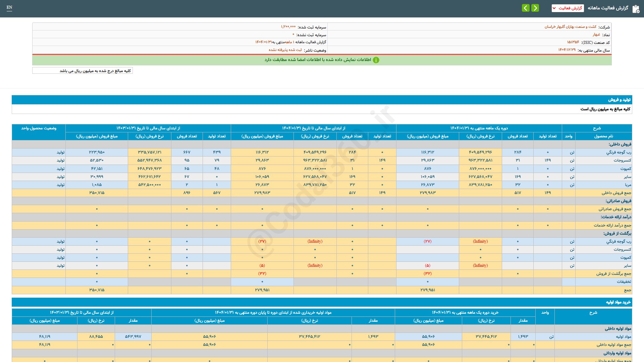
Task: Open the گزارش فعالیت dropdown
Action: 568,8
